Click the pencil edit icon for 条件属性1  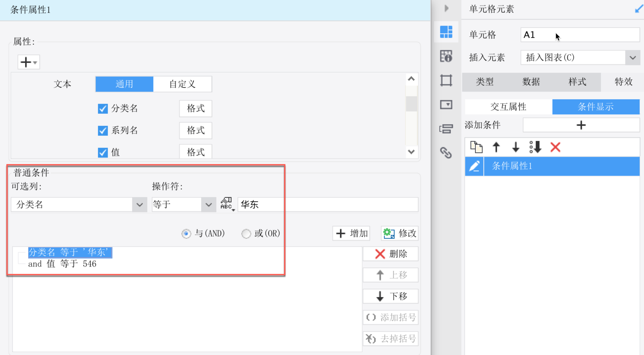click(x=474, y=166)
